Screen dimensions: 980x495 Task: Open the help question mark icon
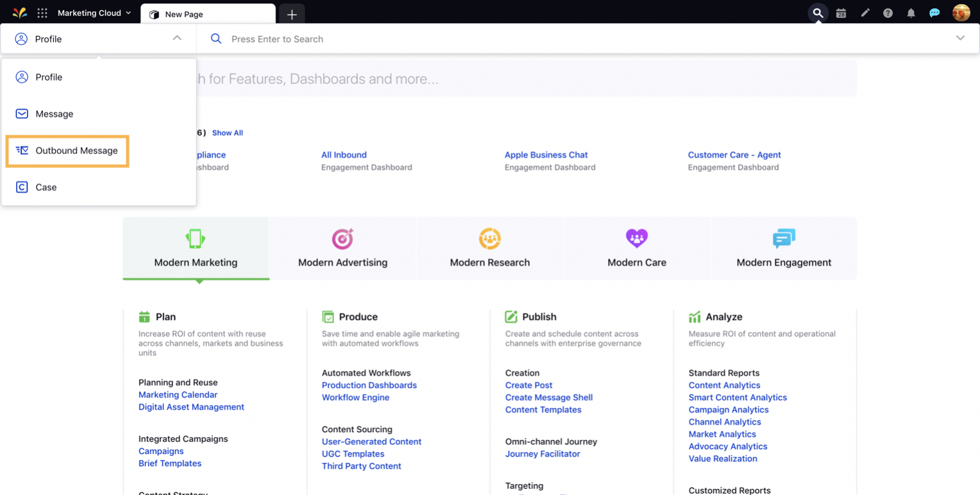[888, 13]
